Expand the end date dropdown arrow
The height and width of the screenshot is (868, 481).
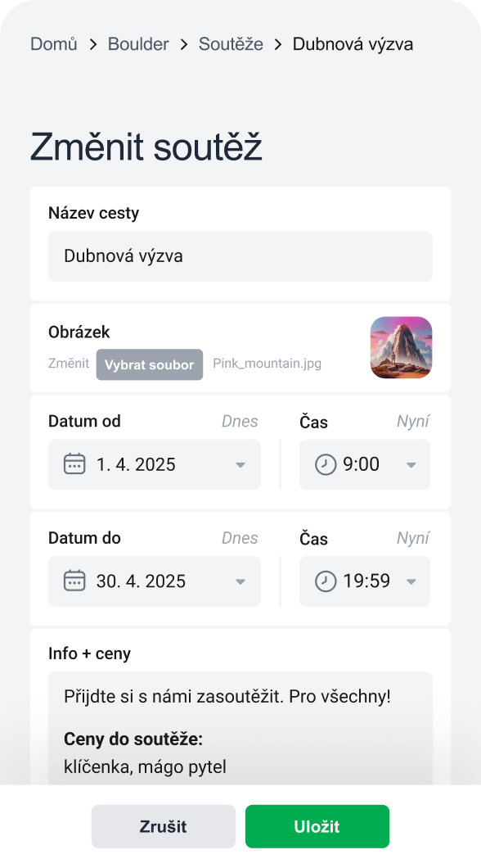pos(240,581)
